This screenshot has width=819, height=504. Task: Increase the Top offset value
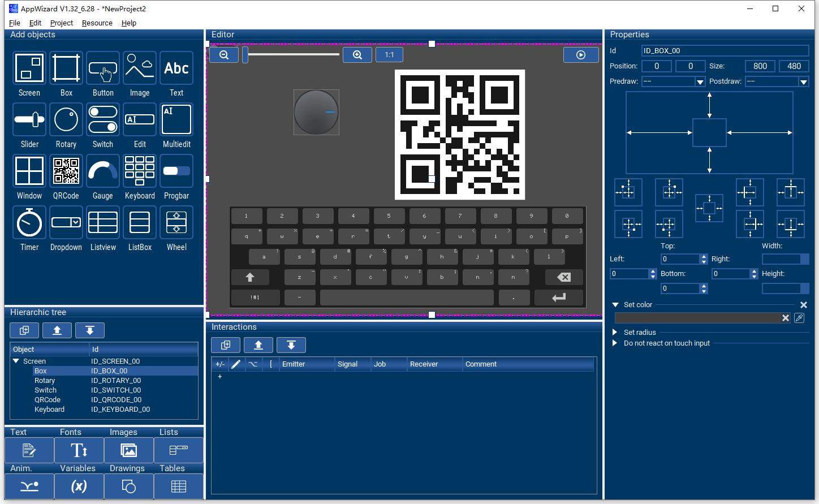pyautogui.click(x=704, y=257)
